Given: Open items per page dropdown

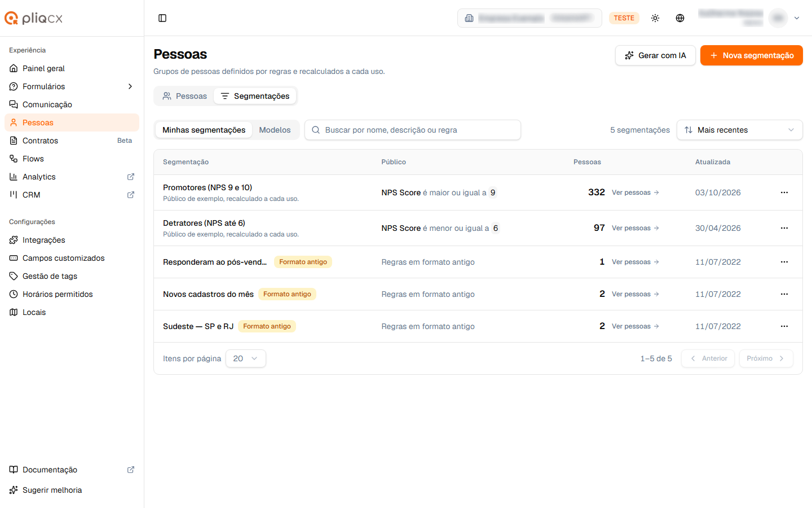Looking at the screenshot, I should click(x=246, y=358).
